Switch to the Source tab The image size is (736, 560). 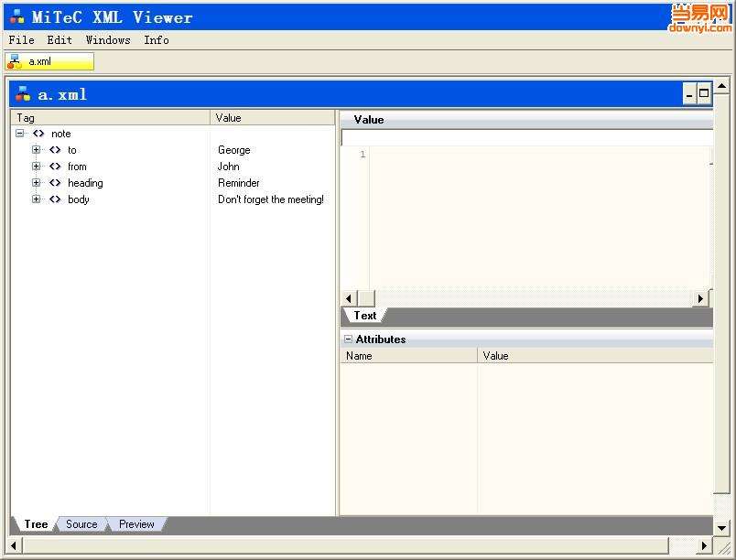click(x=81, y=524)
